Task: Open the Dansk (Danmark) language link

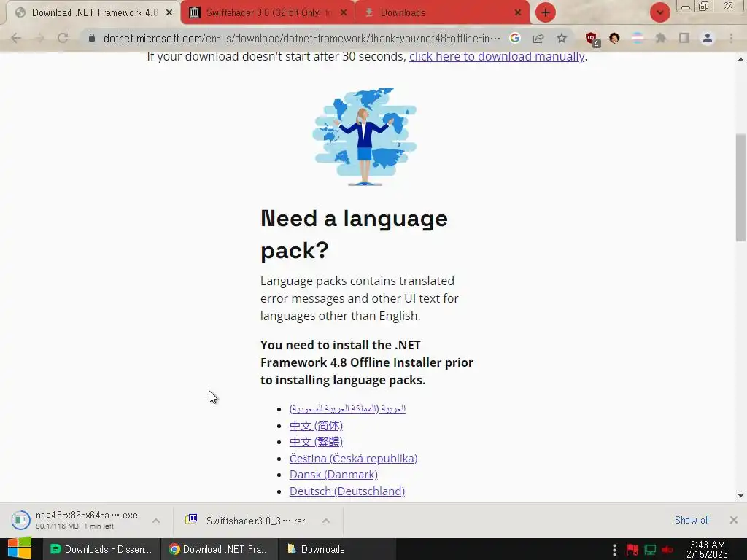Action: 333,474
